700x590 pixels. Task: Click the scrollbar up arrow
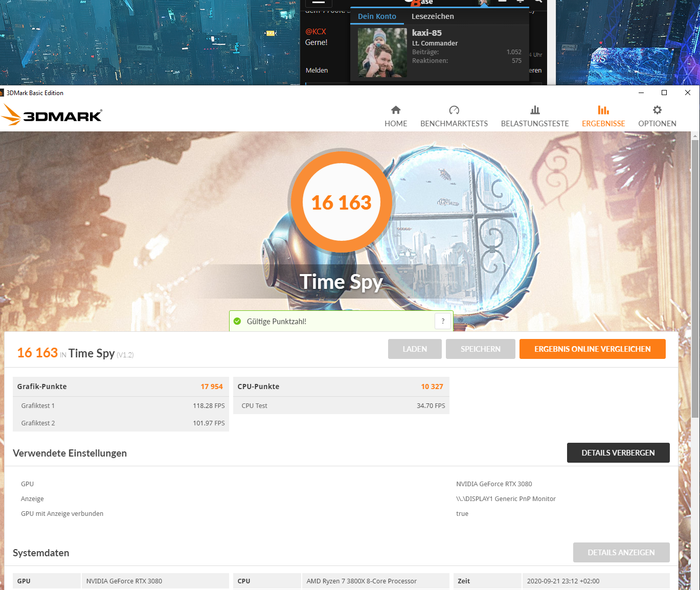(x=695, y=135)
